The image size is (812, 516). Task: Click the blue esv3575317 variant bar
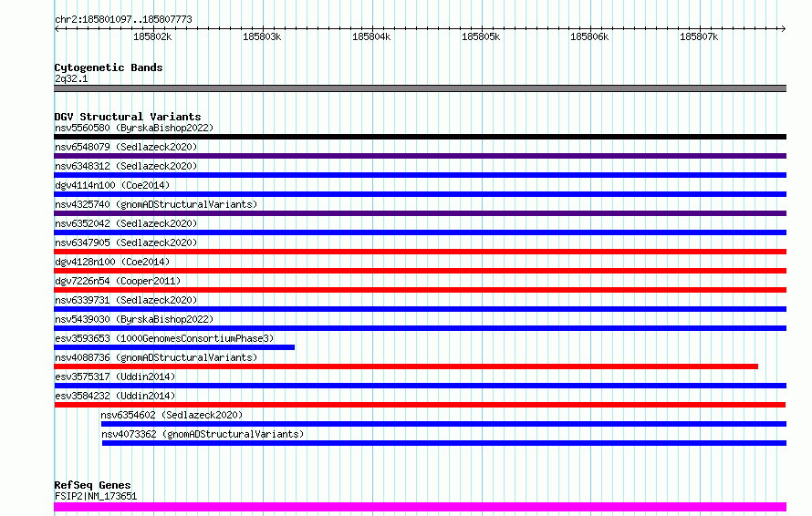point(420,386)
